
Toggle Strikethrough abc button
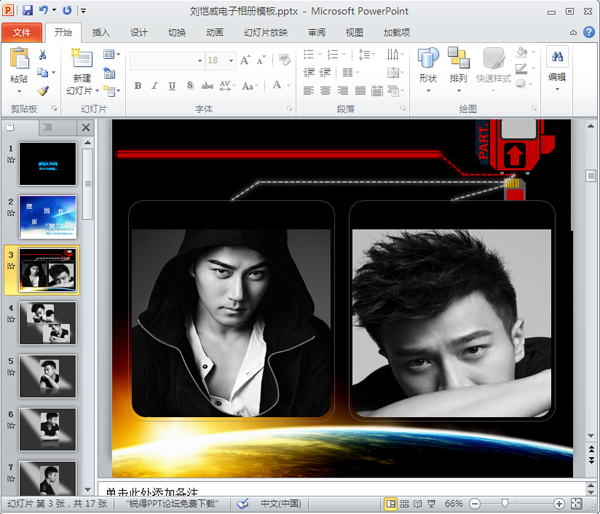[207, 86]
